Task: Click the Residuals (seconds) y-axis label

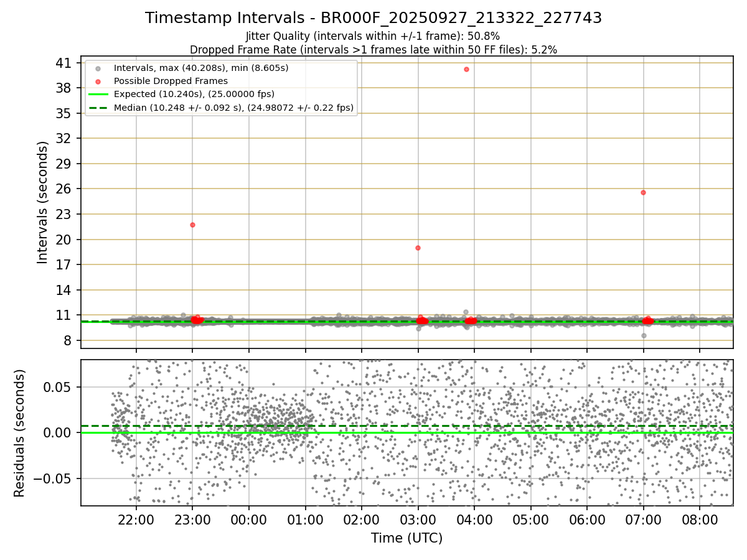Action: (x=20, y=433)
